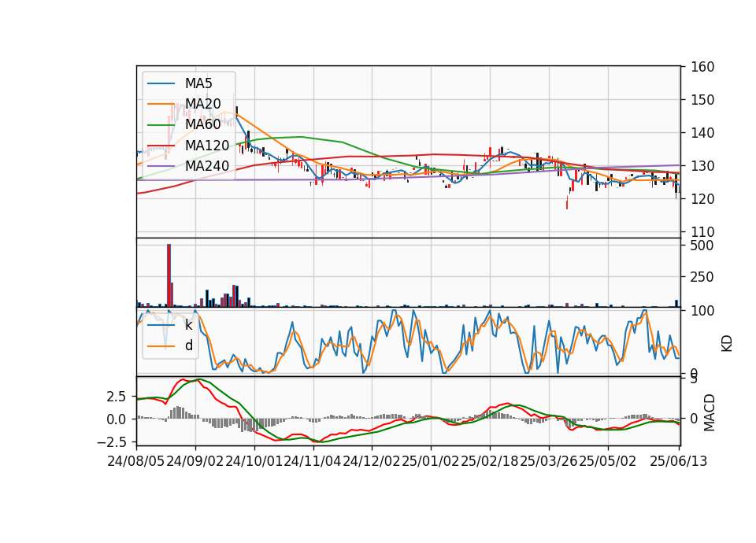Click the 25/05/02 date axis label

(607, 461)
